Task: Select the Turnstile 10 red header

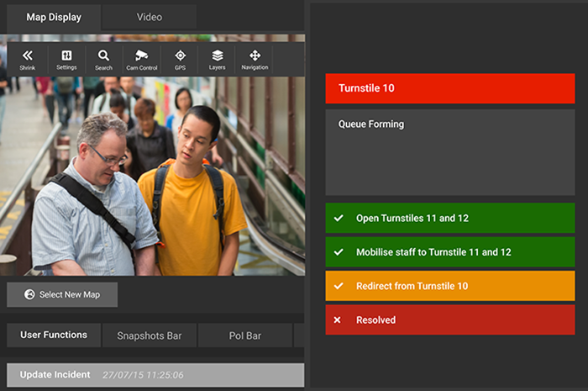Action: pyautogui.click(x=450, y=88)
